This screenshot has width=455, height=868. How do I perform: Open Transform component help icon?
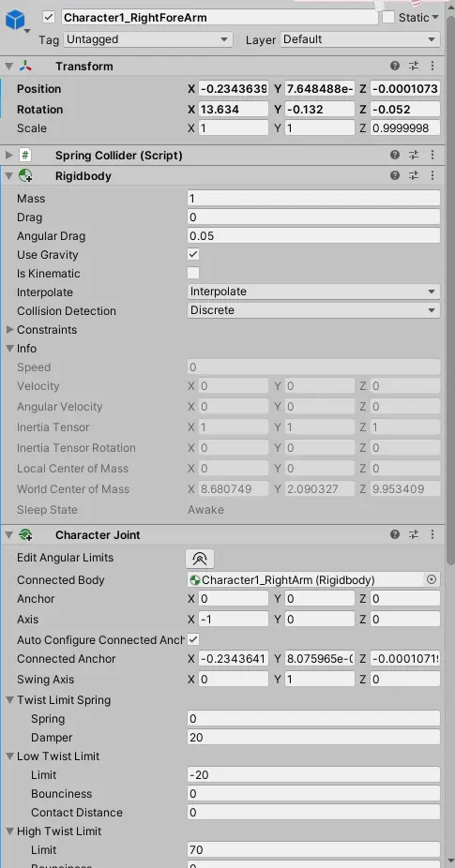pyautogui.click(x=395, y=66)
